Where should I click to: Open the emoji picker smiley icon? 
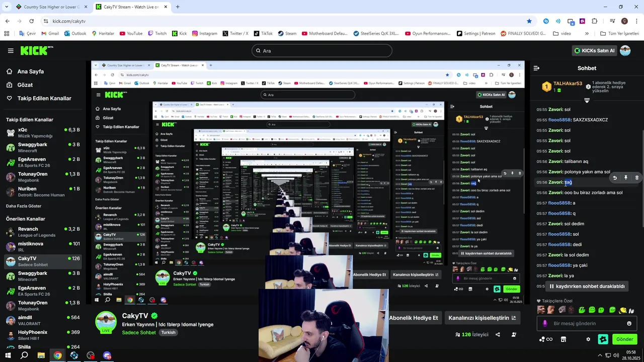(x=629, y=323)
